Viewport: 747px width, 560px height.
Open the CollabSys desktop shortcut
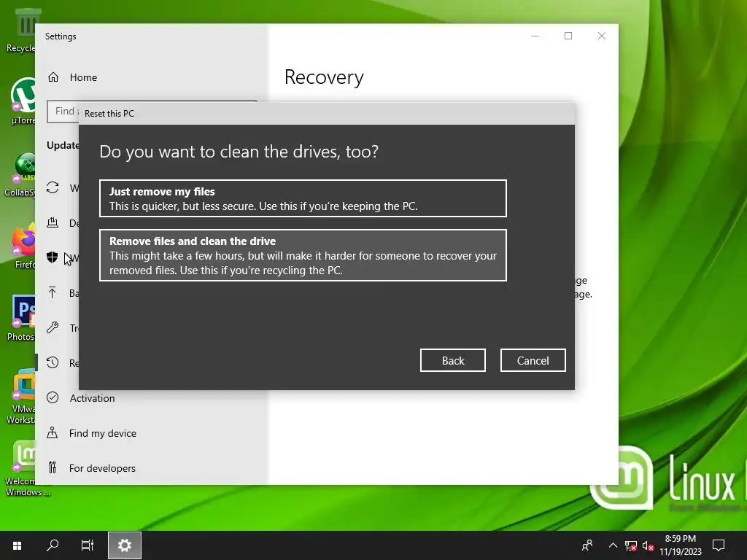click(x=20, y=174)
